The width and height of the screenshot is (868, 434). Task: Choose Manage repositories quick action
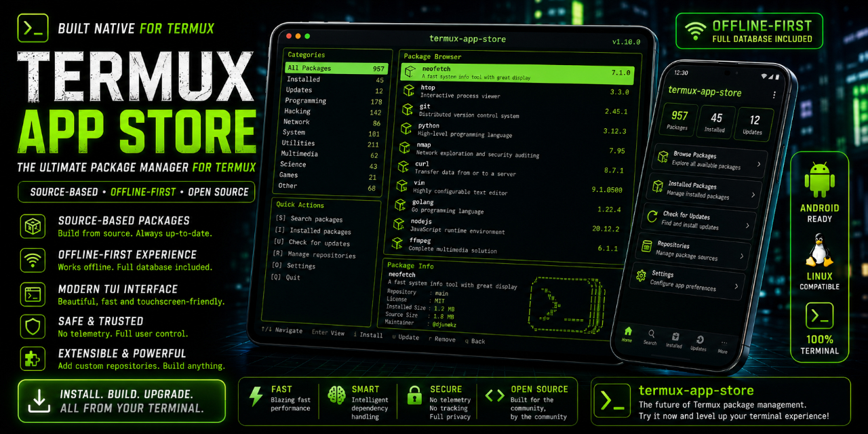(314, 255)
